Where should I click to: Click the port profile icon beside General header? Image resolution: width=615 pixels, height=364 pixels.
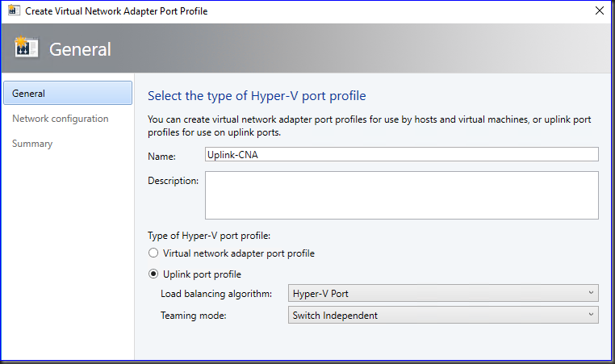[x=26, y=48]
